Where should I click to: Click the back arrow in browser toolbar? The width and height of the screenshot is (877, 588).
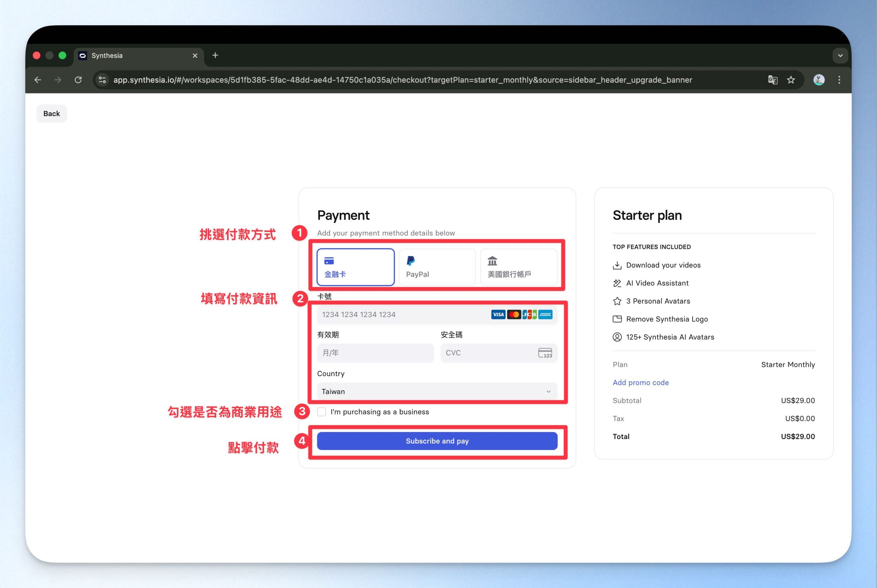[x=38, y=80]
